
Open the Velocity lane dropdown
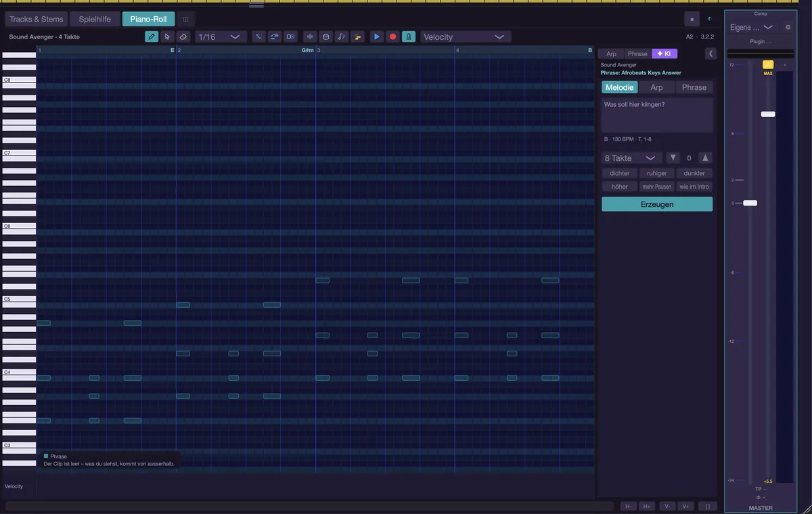(x=466, y=37)
